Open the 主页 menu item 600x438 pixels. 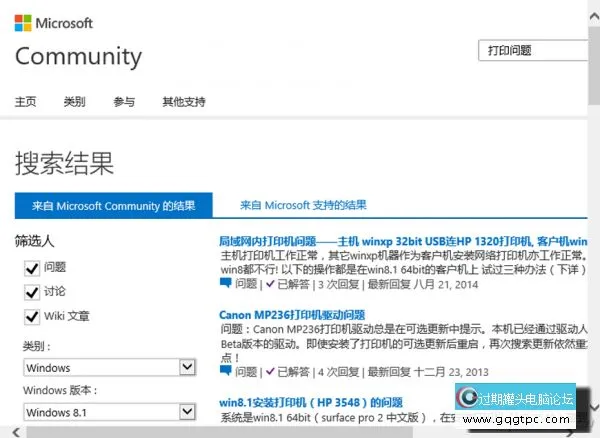tap(26, 101)
